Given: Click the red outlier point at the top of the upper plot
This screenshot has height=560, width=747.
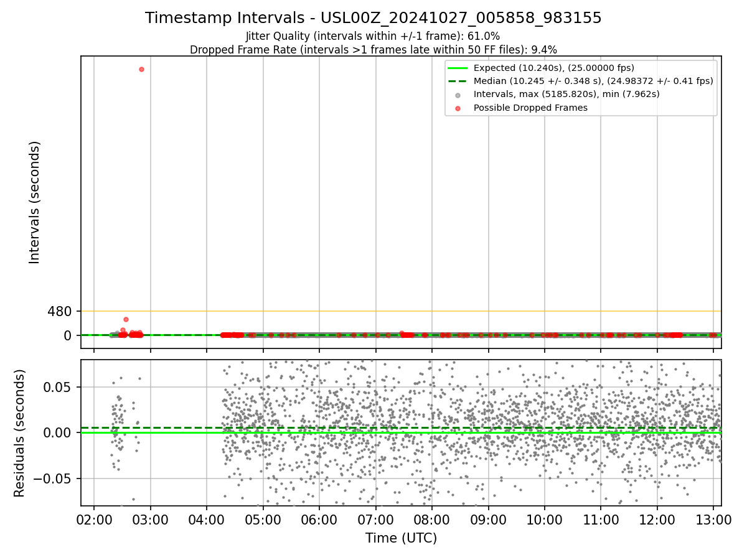Looking at the screenshot, I should tap(141, 69).
